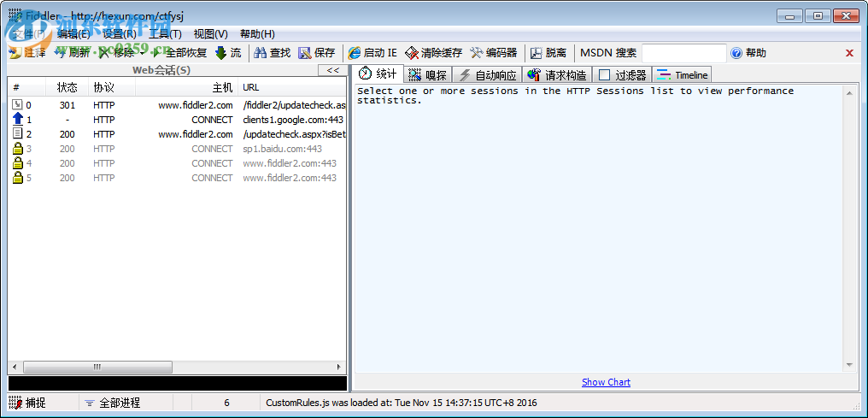Click the black QuickExec command box
This screenshot has width=868, height=418.
[178, 384]
